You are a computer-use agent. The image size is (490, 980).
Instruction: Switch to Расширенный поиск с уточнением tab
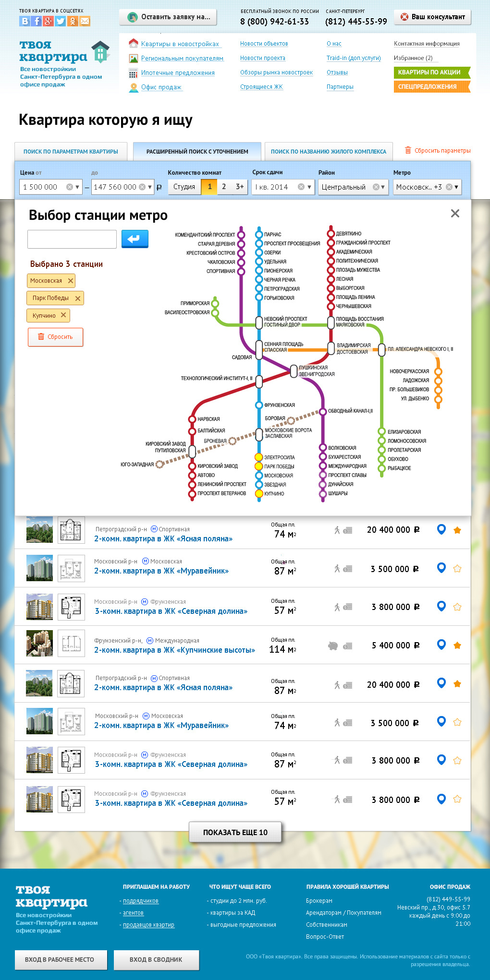[197, 151]
